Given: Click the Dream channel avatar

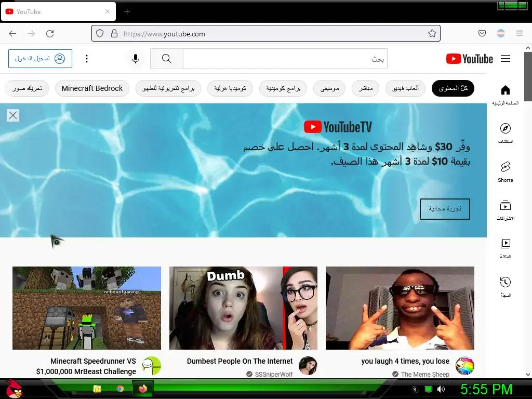Looking at the screenshot, I should [151, 366].
